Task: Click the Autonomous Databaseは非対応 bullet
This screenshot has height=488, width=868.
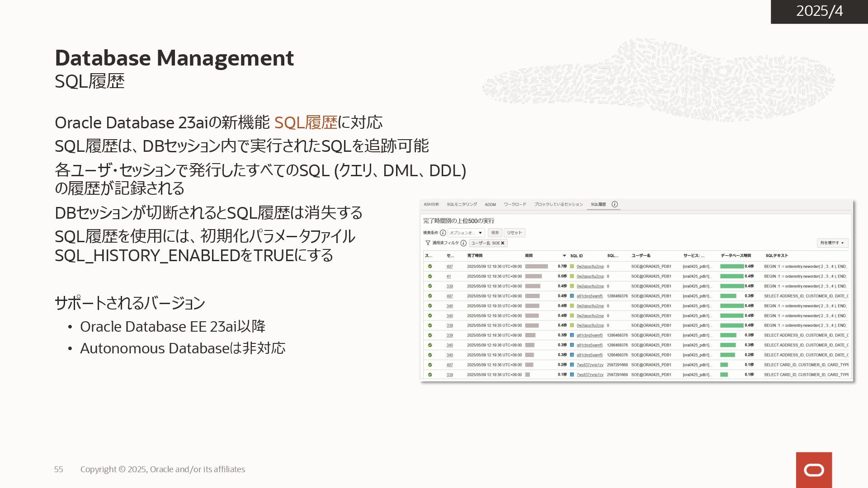Action: tap(183, 348)
